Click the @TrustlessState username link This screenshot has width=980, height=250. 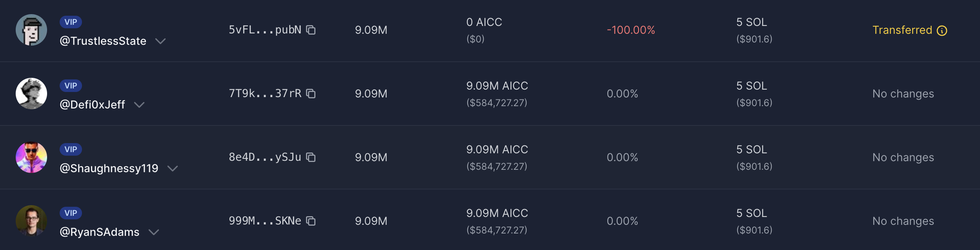[103, 41]
